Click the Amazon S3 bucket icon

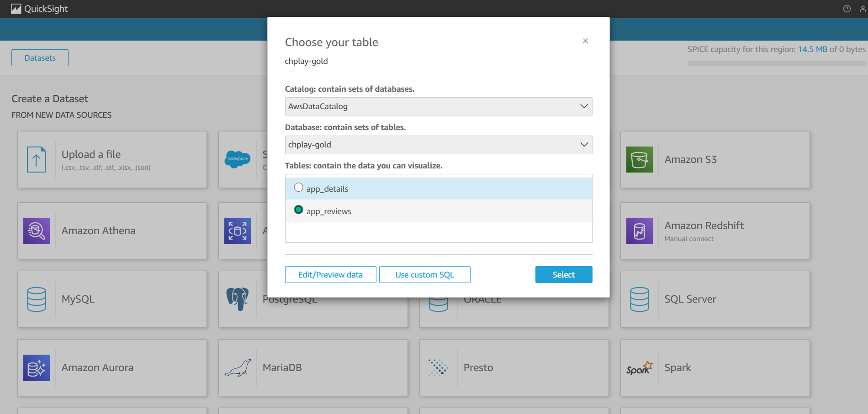point(639,159)
